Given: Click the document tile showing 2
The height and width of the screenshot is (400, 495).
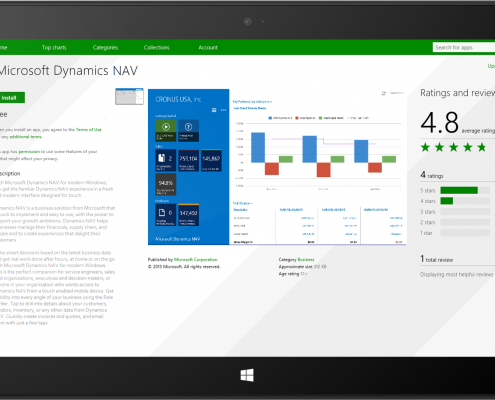Looking at the screenshot, I should pyautogui.click(x=166, y=160).
